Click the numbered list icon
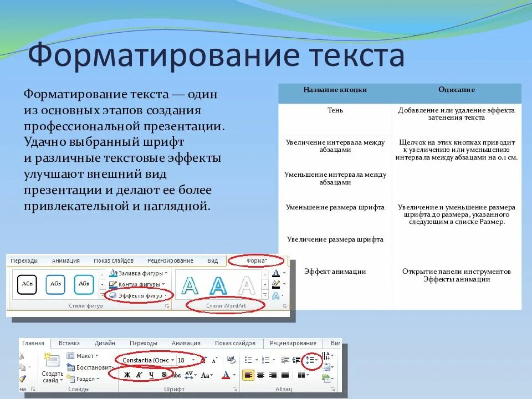Screen dimensions: 532x399 tap(265, 360)
